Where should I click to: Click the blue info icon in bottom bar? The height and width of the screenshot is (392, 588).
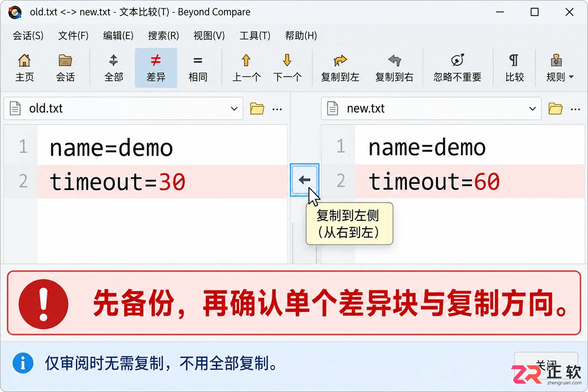[23, 363]
